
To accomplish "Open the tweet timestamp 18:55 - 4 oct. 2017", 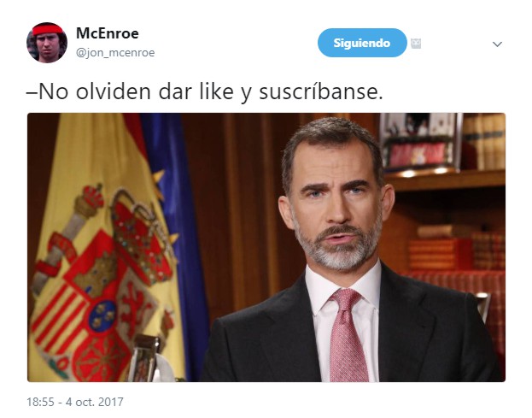I will (x=75, y=402).
